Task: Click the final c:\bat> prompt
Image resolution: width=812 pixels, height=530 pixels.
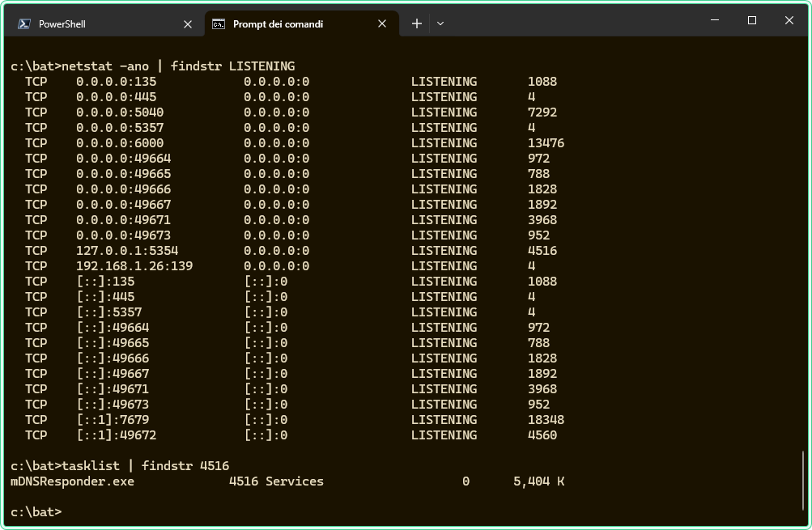Action: (x=36, y=512)
